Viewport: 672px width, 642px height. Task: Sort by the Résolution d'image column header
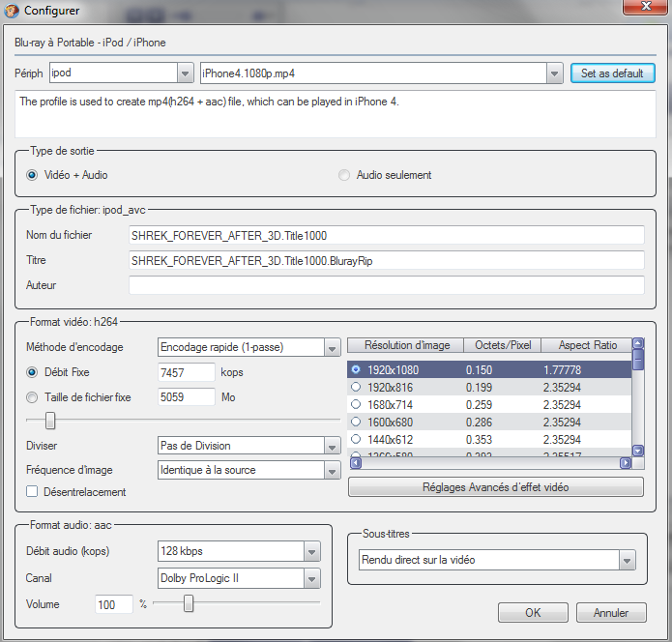coord(404,345)
